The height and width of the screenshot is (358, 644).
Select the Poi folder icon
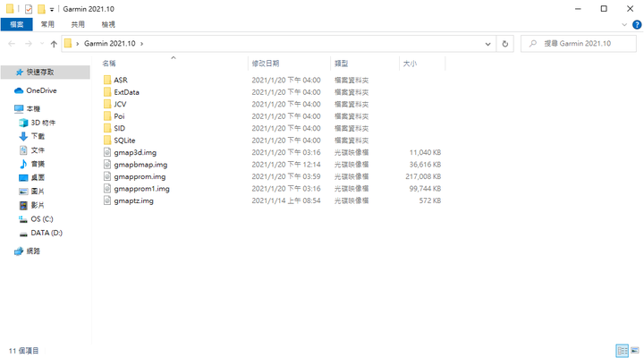point(107,116)
